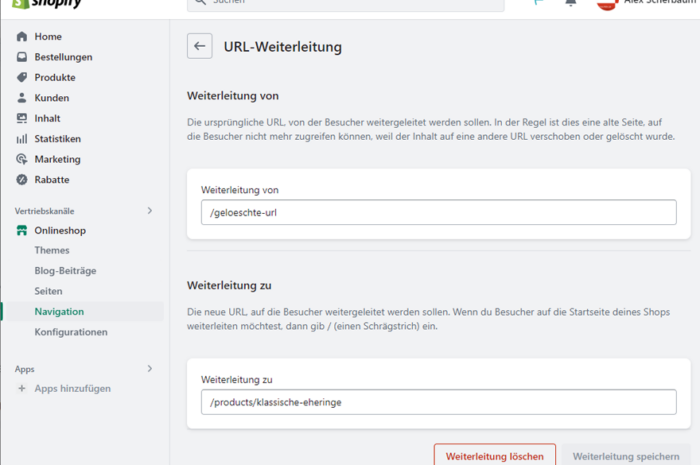
Task: Click the Apps section label
Action: click(x=25, y=369)
